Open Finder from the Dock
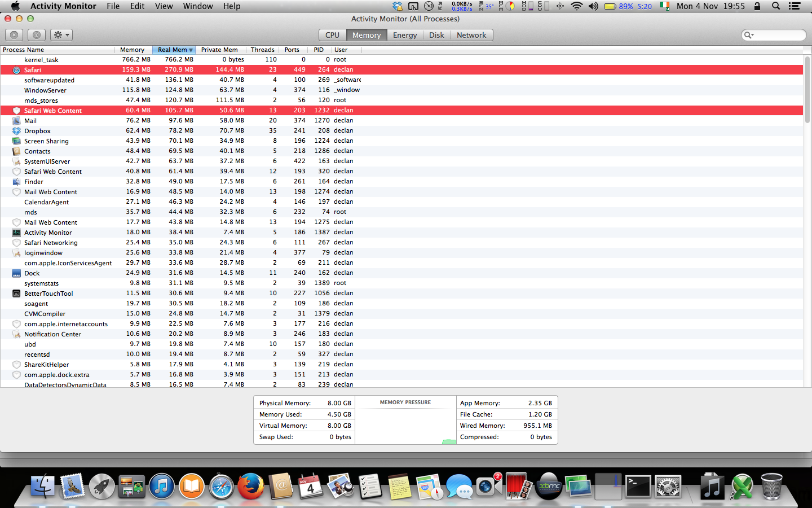 coord(42,487)
